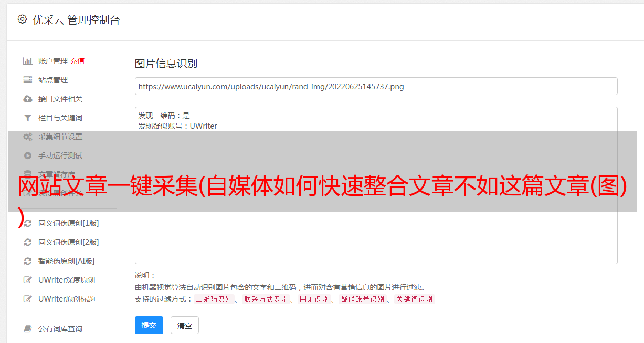Screen dimensions: 644x343
Task: Click the edit icon for UWriter深度原创
Action: click(x=28, y=280)
